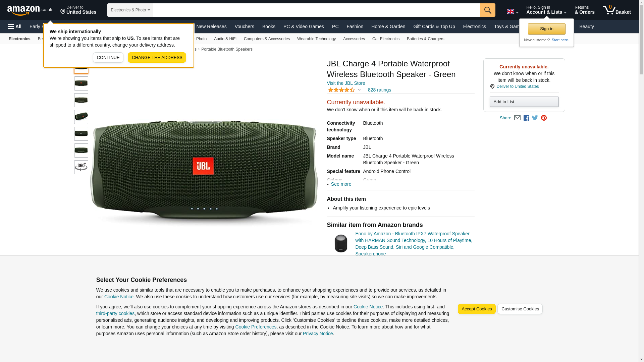644x362 pixels.
Task: Open the All hamburger menu
Action: (15, 26)
